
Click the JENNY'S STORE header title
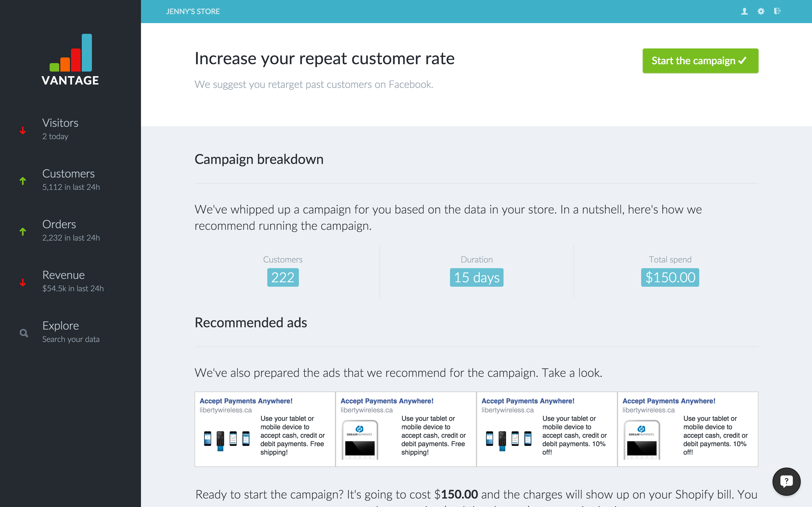pos(193,11)
